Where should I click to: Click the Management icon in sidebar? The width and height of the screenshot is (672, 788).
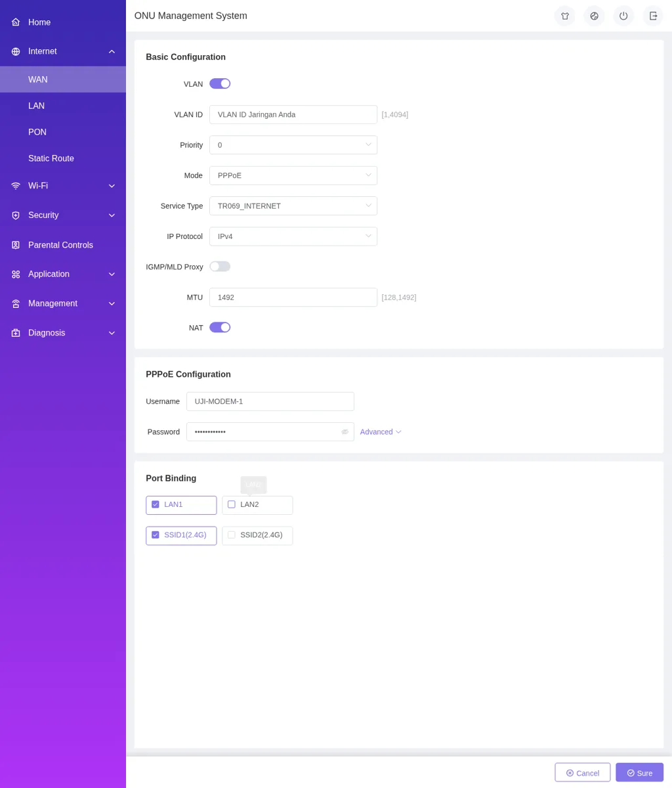[x=16, y=303]
